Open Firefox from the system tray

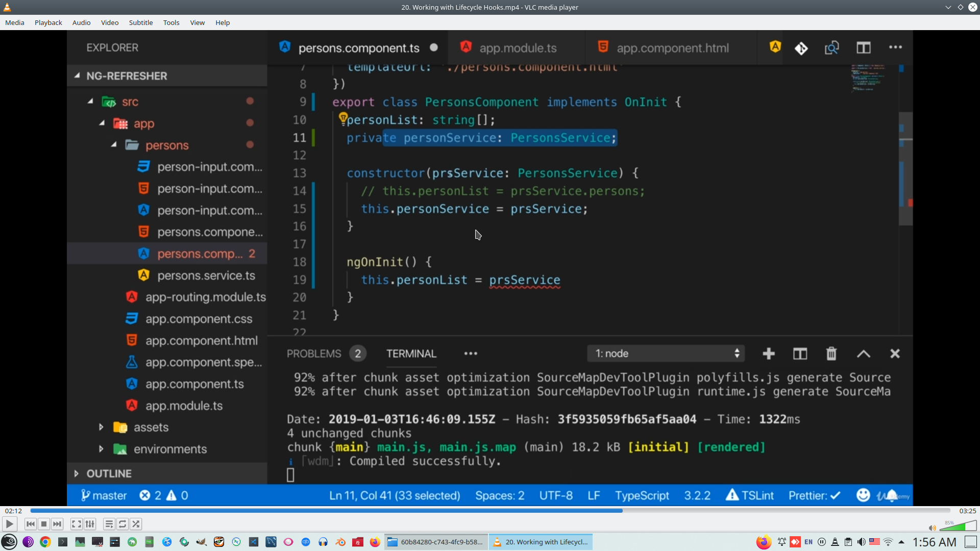[x=764, y=542]
